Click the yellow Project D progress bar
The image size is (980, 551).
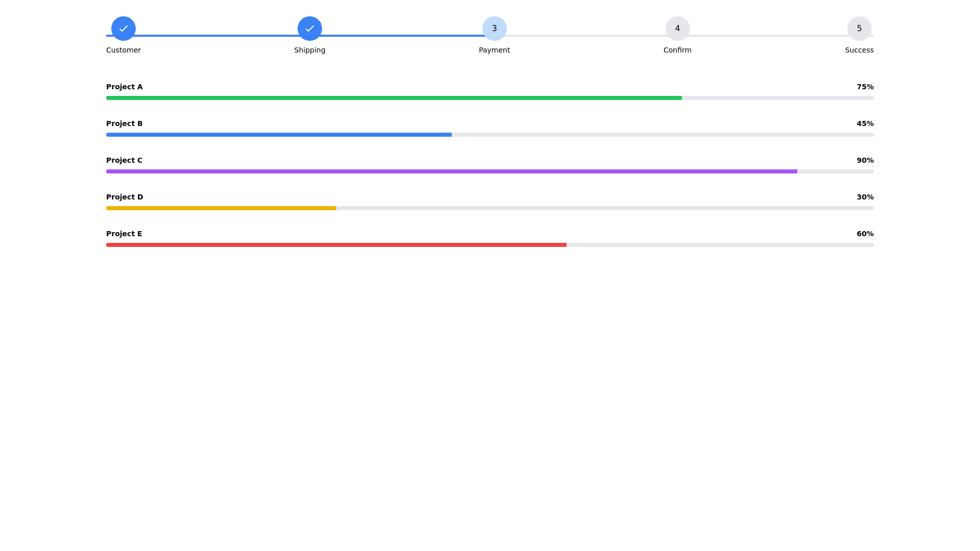coord(221,208)
